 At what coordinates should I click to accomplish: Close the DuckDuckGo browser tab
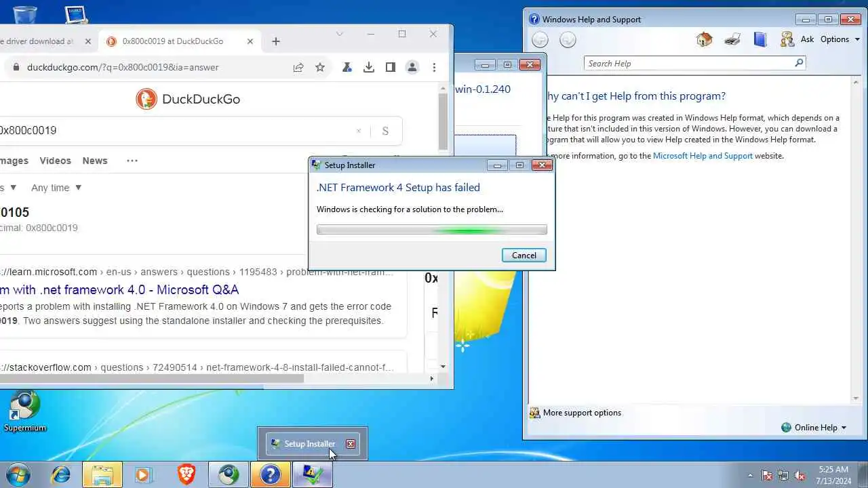250,41
